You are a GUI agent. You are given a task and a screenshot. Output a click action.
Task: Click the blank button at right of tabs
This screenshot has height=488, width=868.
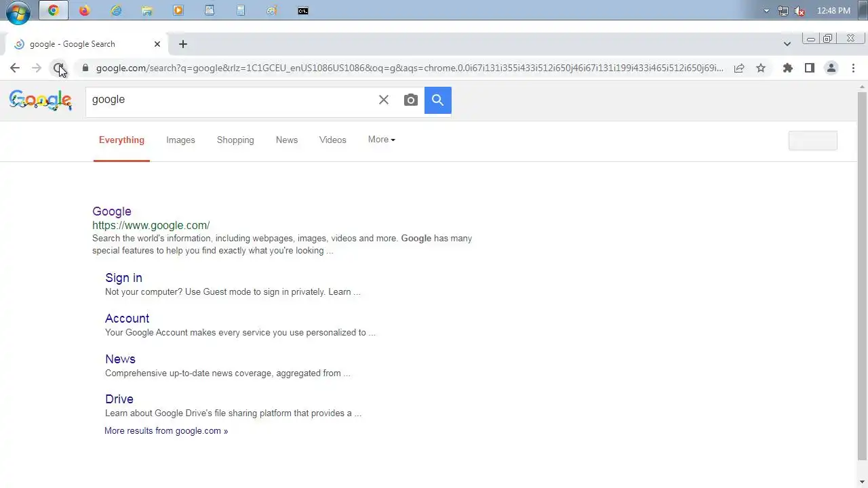[813, 140]
